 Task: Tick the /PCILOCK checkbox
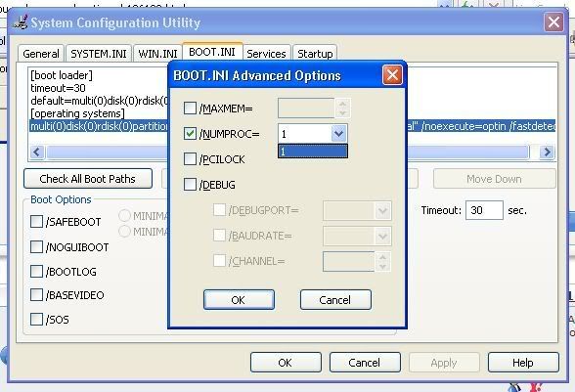point(190,158)
